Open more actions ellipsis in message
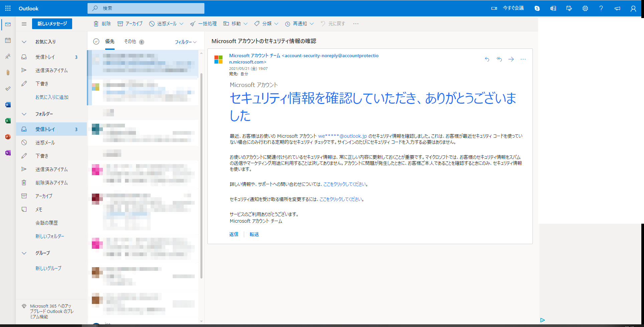644x327 pixels. coord(523,59)
